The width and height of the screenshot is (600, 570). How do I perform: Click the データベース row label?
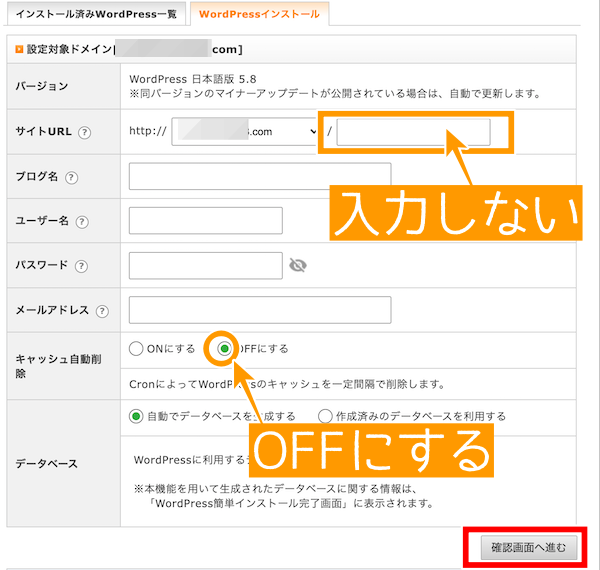47,464
